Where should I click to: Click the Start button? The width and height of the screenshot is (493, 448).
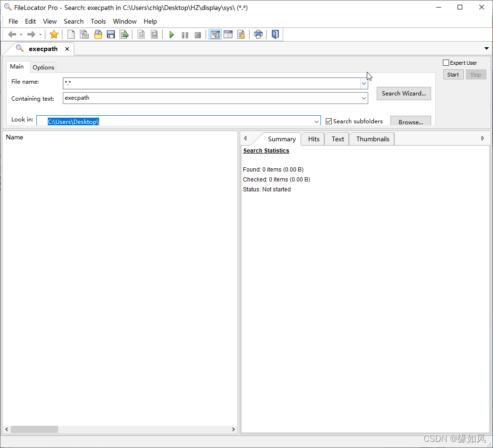point(453,75)
